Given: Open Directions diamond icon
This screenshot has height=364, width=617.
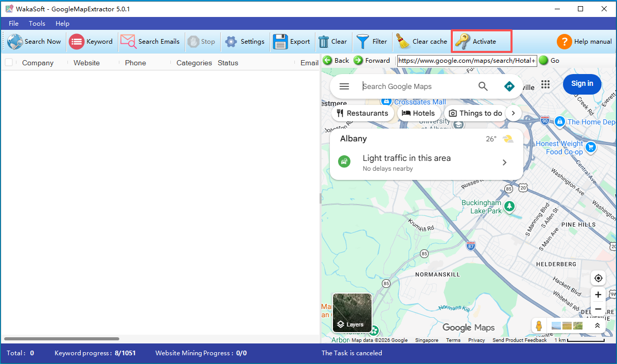Looking at the screenshot, I should [509, 86].
